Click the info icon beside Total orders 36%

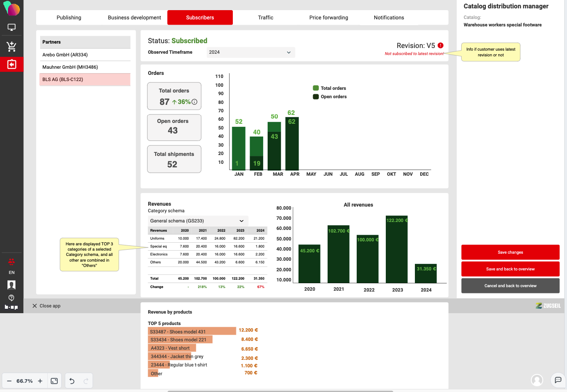(x=194, y=102)
